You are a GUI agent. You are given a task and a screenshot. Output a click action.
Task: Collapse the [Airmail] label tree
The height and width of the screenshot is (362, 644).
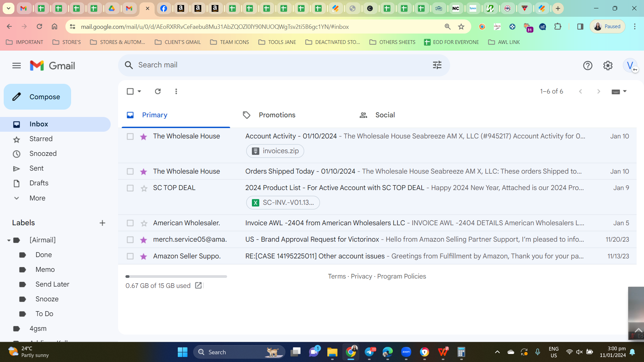tap(9, 240)
